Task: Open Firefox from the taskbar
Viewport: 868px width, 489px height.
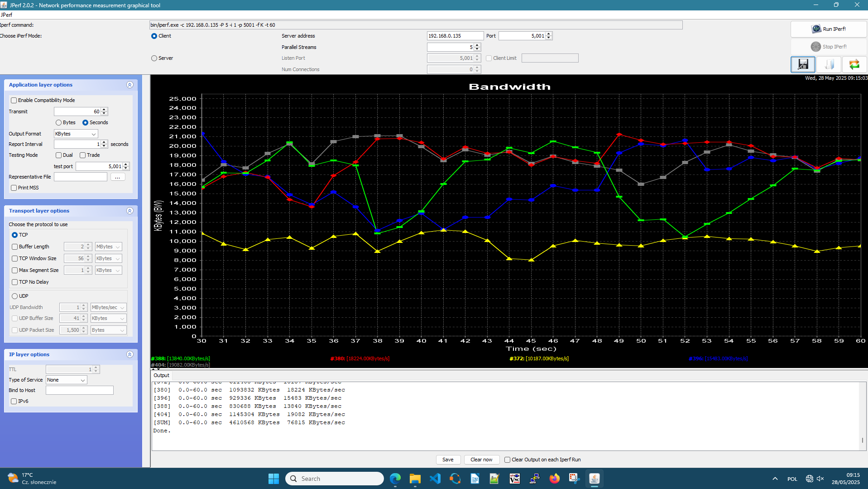Action: click(555, 479)
